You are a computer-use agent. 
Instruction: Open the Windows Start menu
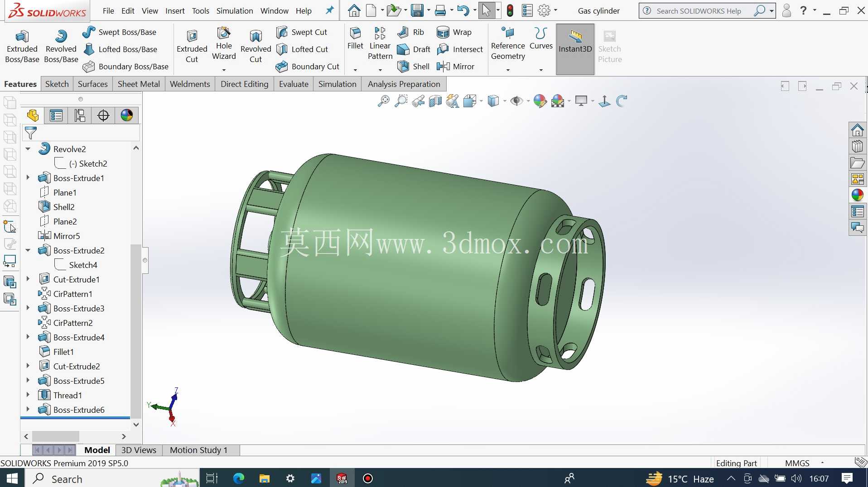click(12, 478)
